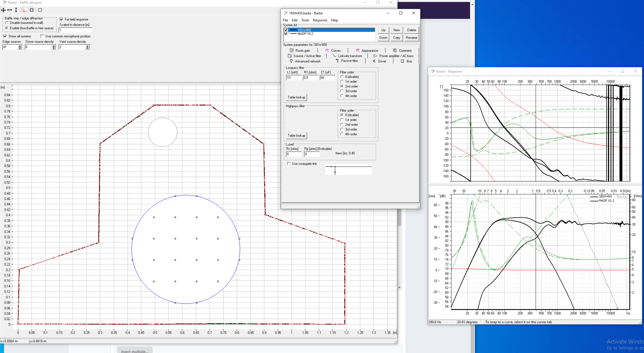
Task: Set lowpass filter order to 1st order
Action: [x=342, y=82]
